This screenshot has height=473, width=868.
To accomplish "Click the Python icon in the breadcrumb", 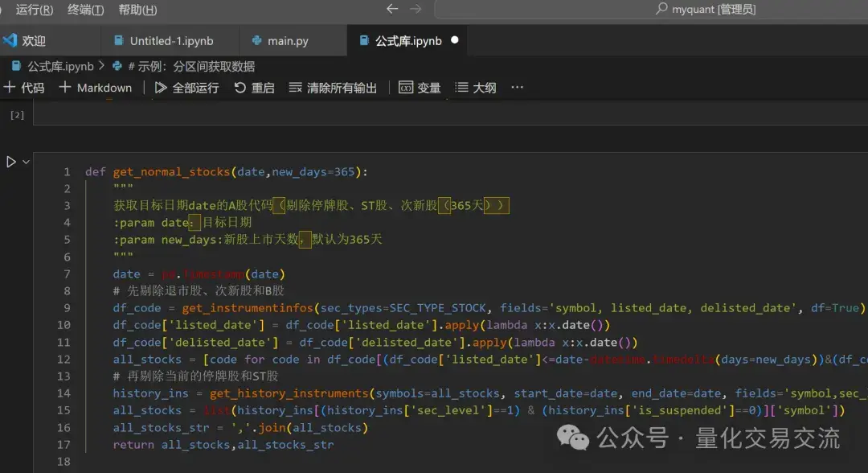I will coord(117,66).
